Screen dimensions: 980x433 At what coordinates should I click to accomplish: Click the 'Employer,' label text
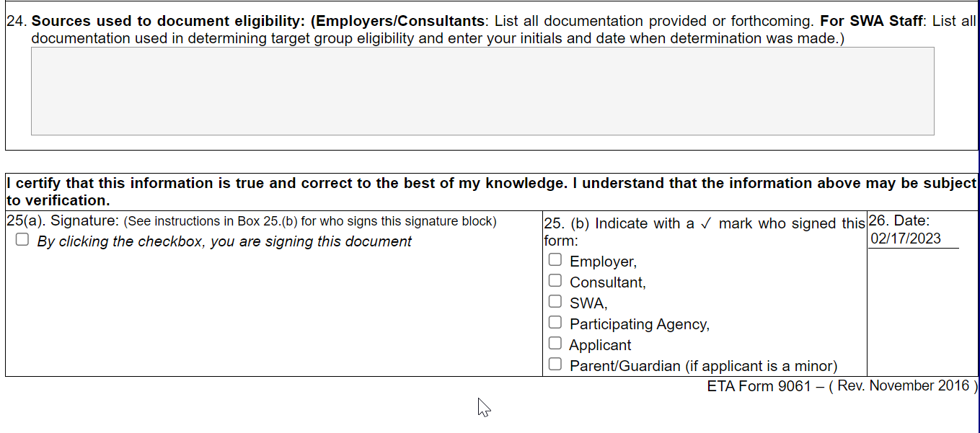pos(603,262)
